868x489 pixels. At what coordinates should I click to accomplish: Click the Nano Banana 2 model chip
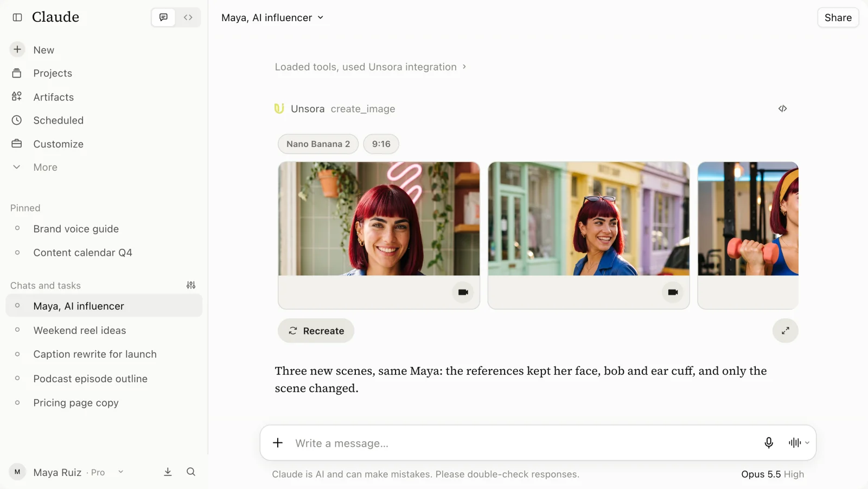318,144
